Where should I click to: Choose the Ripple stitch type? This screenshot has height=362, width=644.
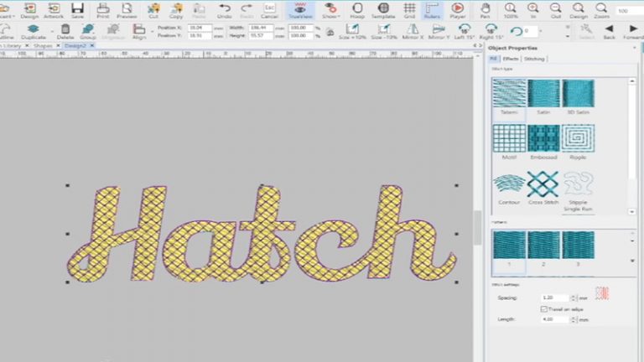pos(578,142)
